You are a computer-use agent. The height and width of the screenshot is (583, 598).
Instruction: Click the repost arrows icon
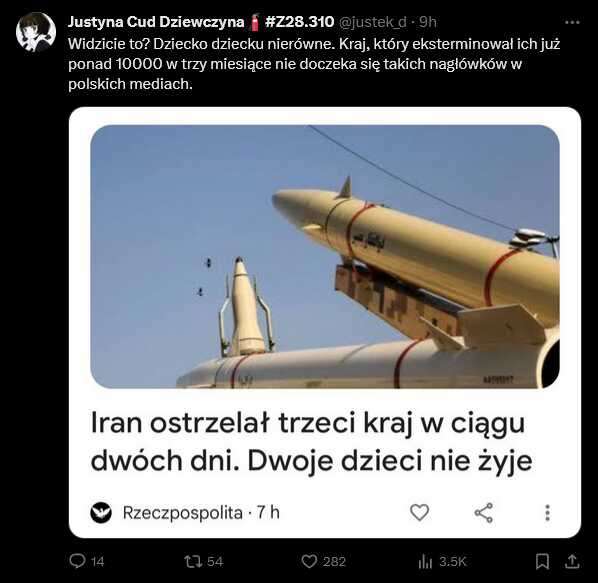193,561
